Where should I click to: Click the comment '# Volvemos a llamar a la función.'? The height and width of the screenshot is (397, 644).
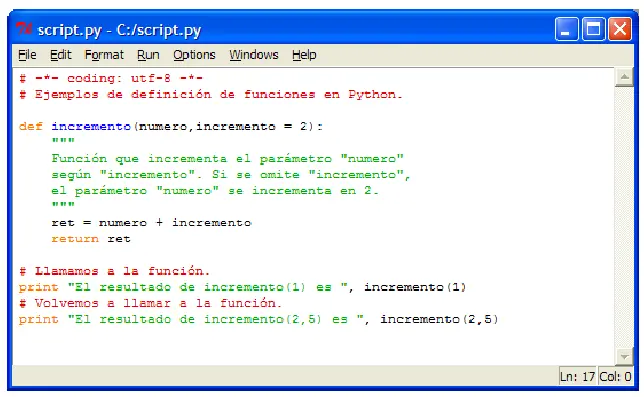(150, 303)
